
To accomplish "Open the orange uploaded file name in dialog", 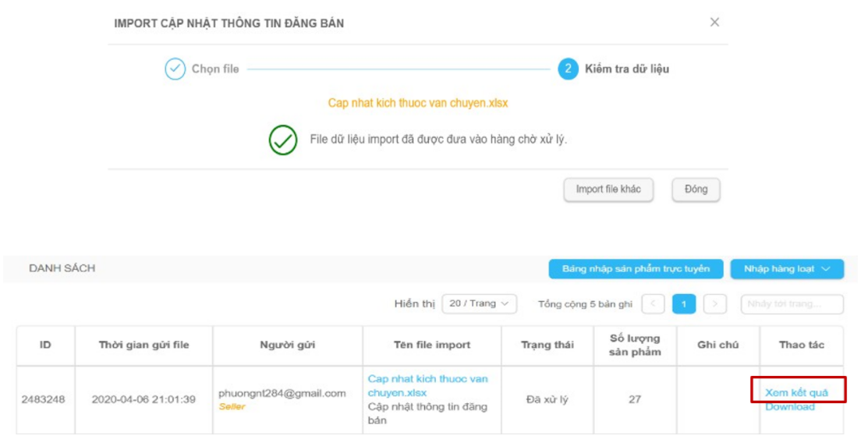I will point(418,103).
